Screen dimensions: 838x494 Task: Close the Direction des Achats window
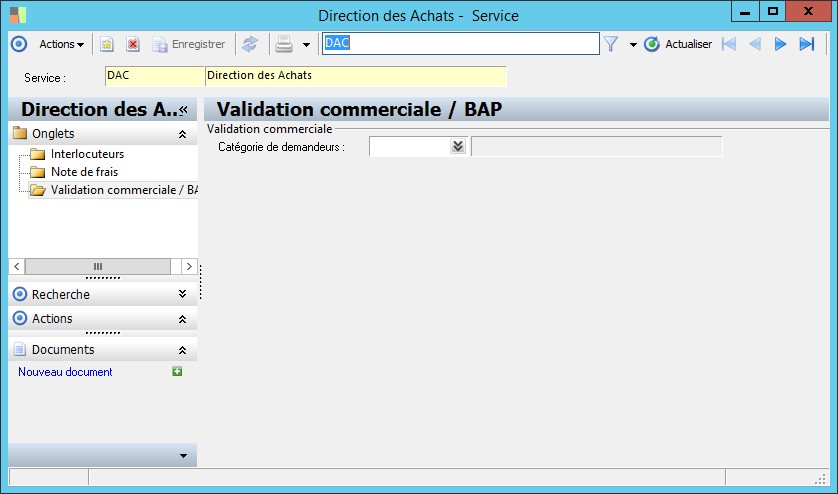[x=808, y=12]
